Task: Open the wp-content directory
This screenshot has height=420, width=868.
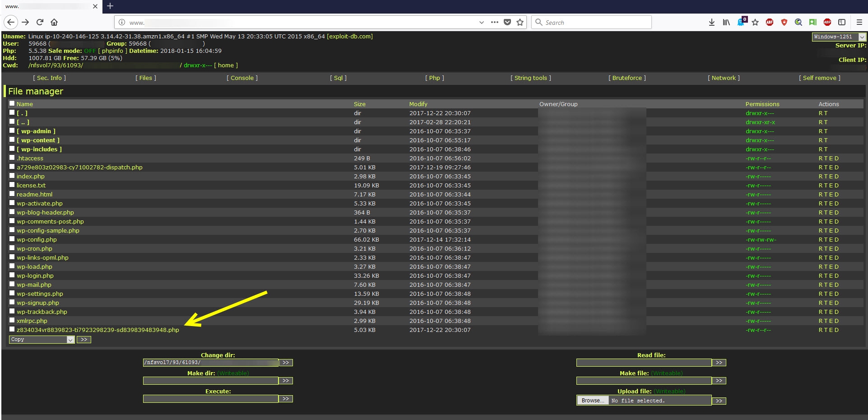Action: pos(38,140)
